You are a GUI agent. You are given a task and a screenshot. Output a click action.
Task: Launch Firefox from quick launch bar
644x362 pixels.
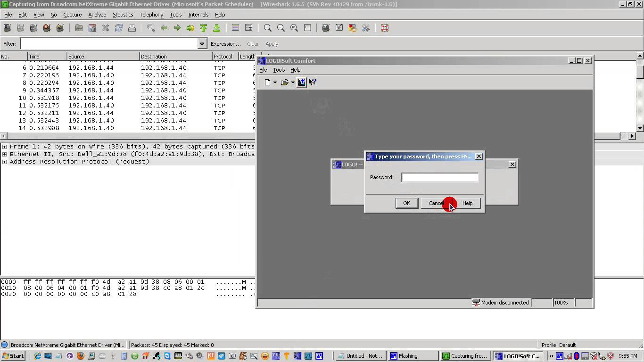tap(80, 356)
